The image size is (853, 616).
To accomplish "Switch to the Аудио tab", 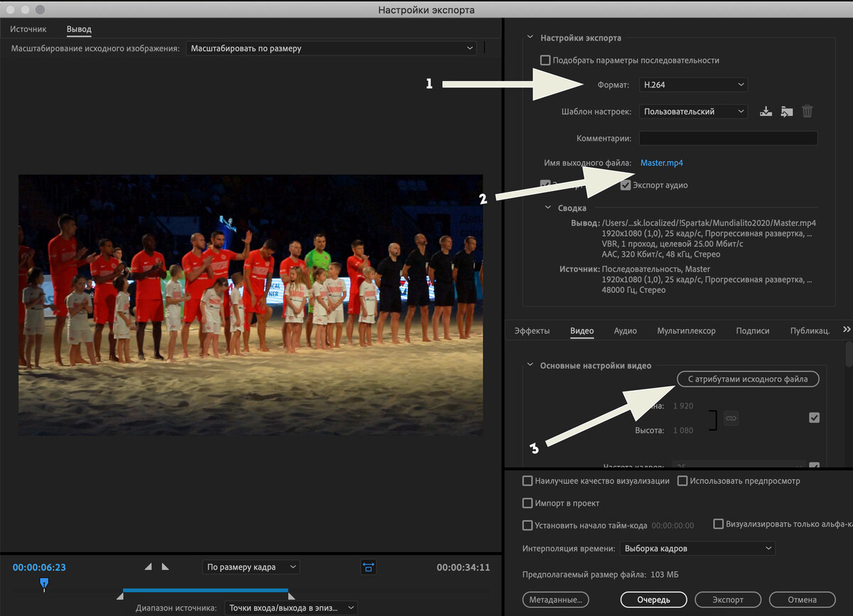I will (626, 330).
